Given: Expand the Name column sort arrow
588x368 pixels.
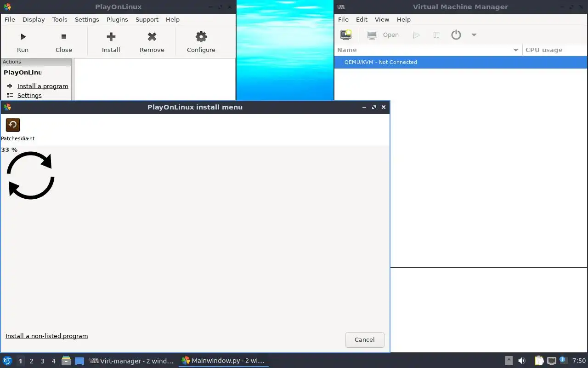Looking at the screenshot, I should tap(515, 50).
